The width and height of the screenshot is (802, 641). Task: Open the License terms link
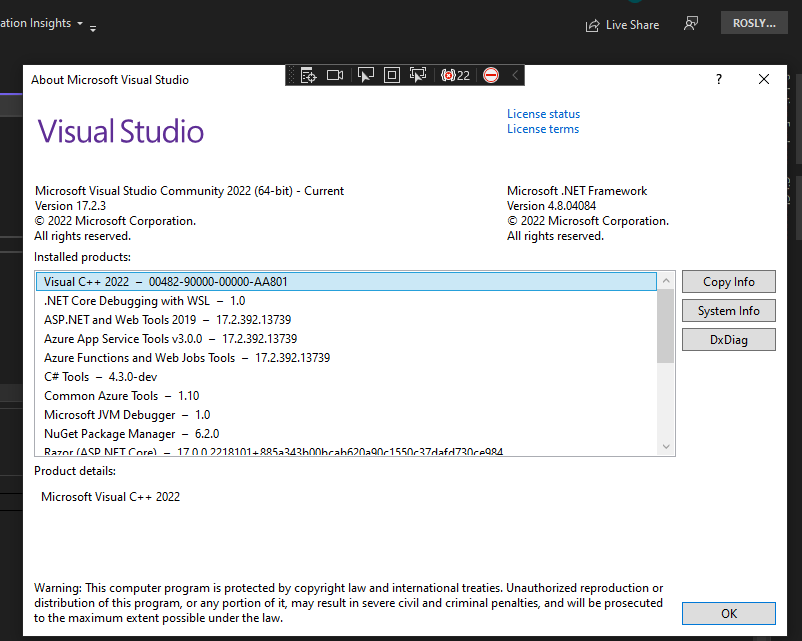coord(543,128)
